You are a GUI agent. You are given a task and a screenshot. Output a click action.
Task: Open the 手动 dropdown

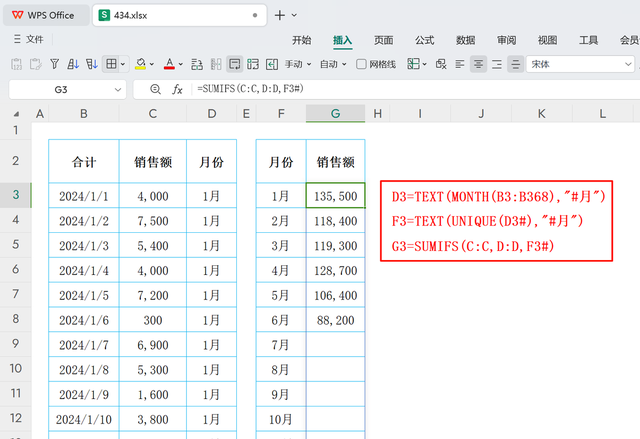pyautogui.click(x=298, y=64)
